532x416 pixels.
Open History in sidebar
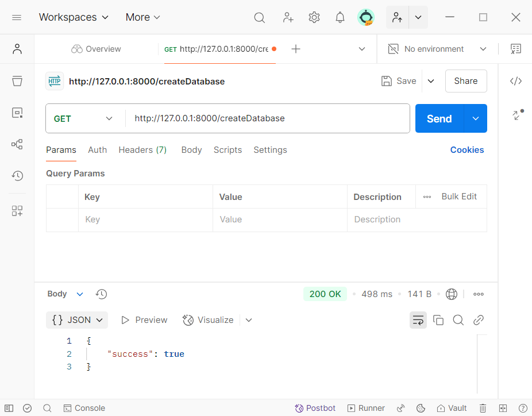pyautogui.click(x=17, y=176)
